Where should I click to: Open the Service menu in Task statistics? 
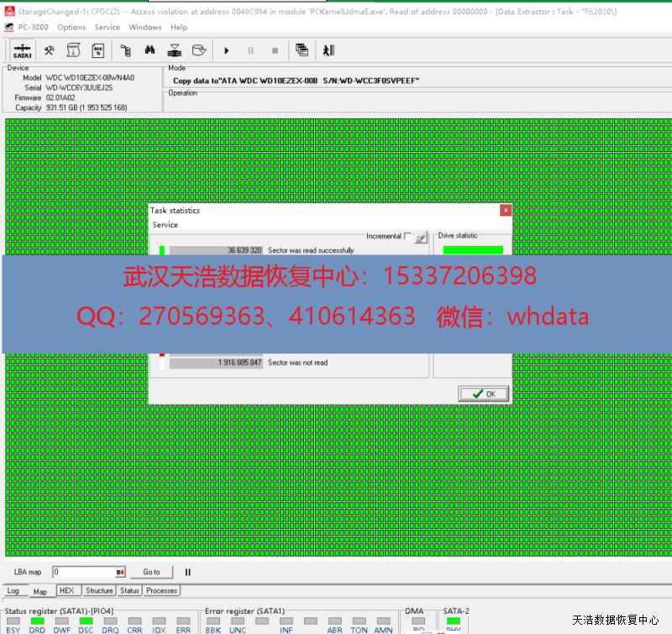pyautogui.click(x=165, y=225)
